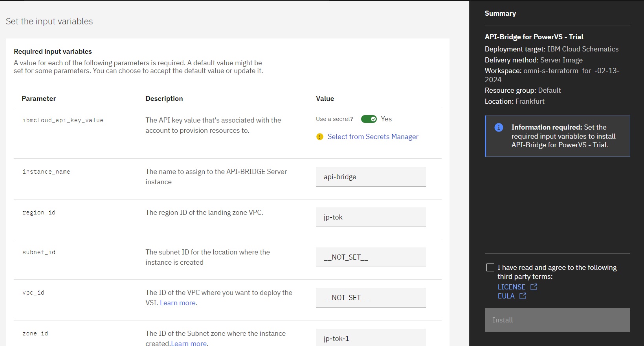Click the ibmcloud_api_key_value description text
The image size is (644, 346).
213,125
